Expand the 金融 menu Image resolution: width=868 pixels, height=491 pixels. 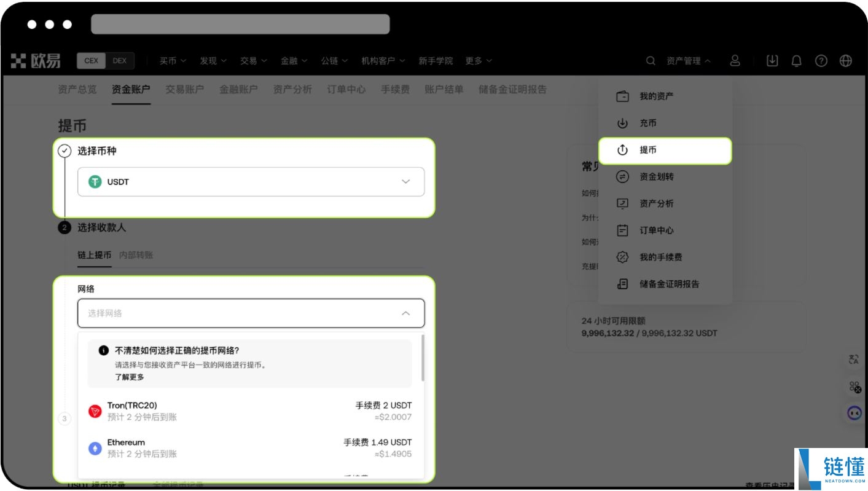tap(294, 61)
